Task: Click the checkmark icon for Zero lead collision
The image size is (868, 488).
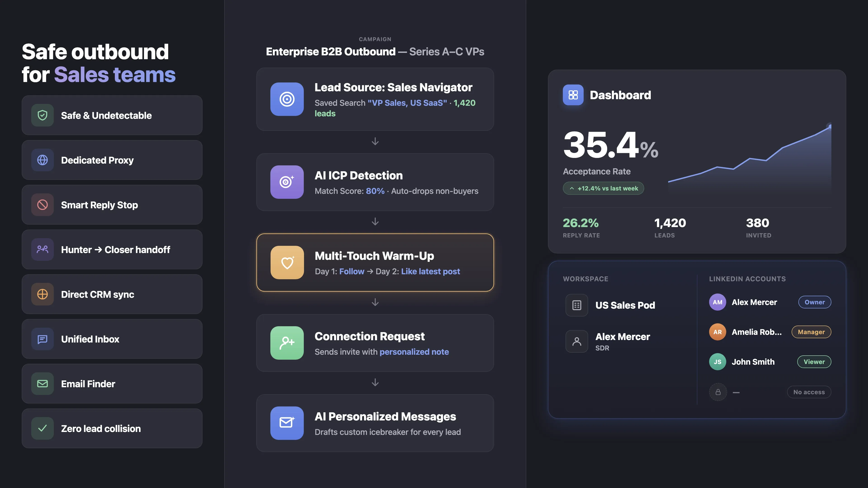Action: tap(42, 428)
